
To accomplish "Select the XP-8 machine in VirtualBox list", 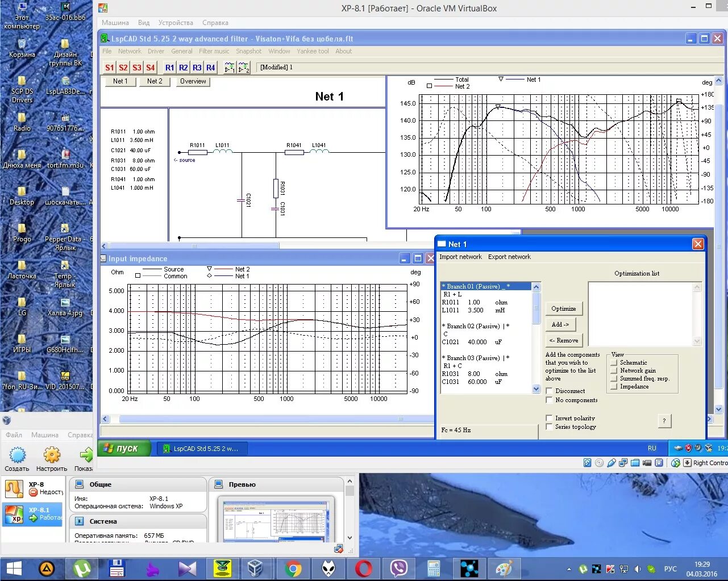I will tap(32, 488).
